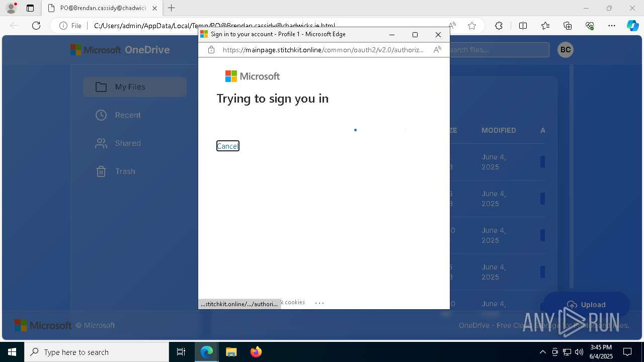The width and height of the screenshot is (644, 362).
Task: Click main address bar file path
Action: 214,26
